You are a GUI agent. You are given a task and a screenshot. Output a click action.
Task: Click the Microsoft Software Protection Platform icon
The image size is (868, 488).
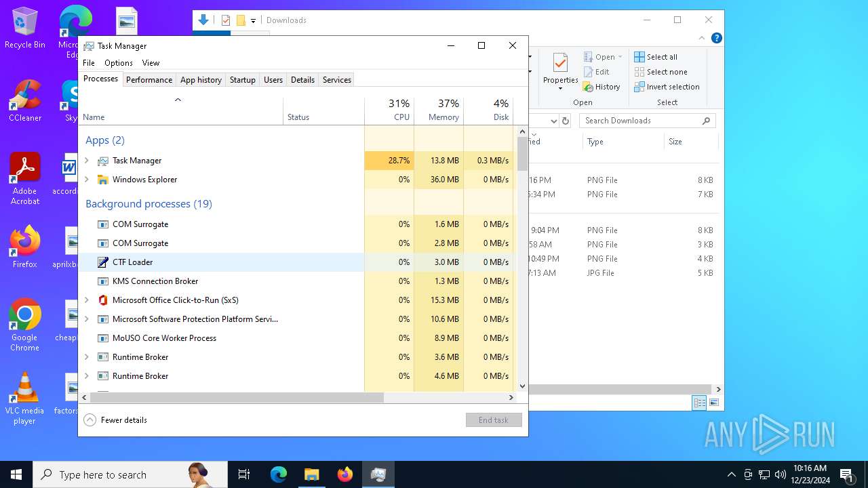[103, 319]
